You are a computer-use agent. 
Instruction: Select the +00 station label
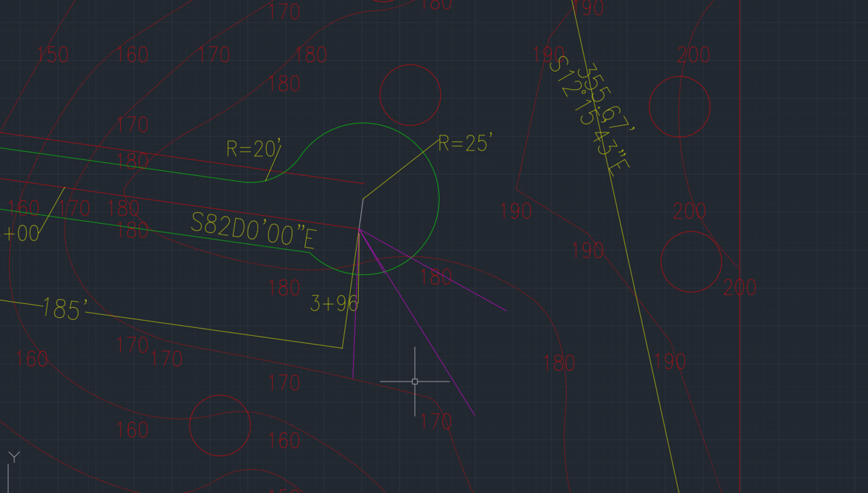[20, 235]
